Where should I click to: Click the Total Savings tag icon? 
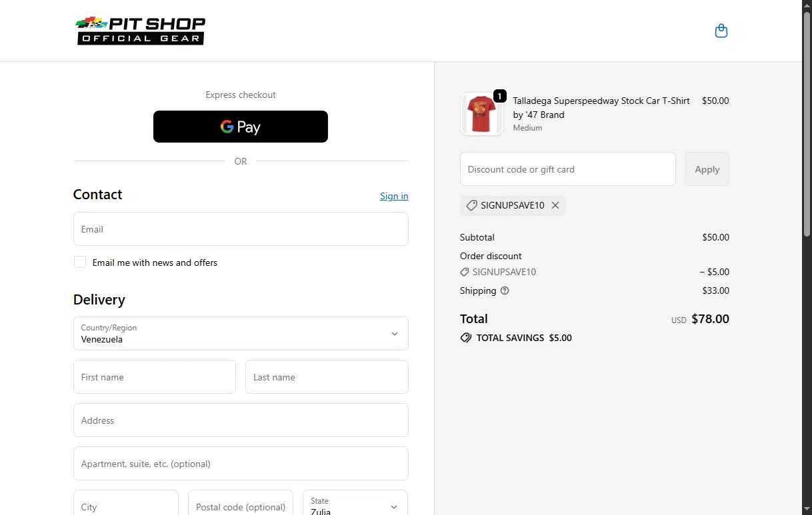point(466,338)
